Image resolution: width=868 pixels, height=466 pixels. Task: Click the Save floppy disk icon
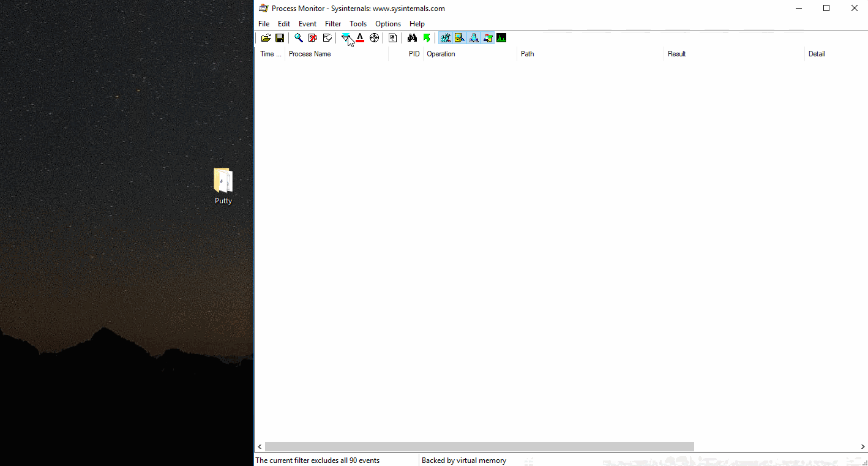[x=280, y=38]
